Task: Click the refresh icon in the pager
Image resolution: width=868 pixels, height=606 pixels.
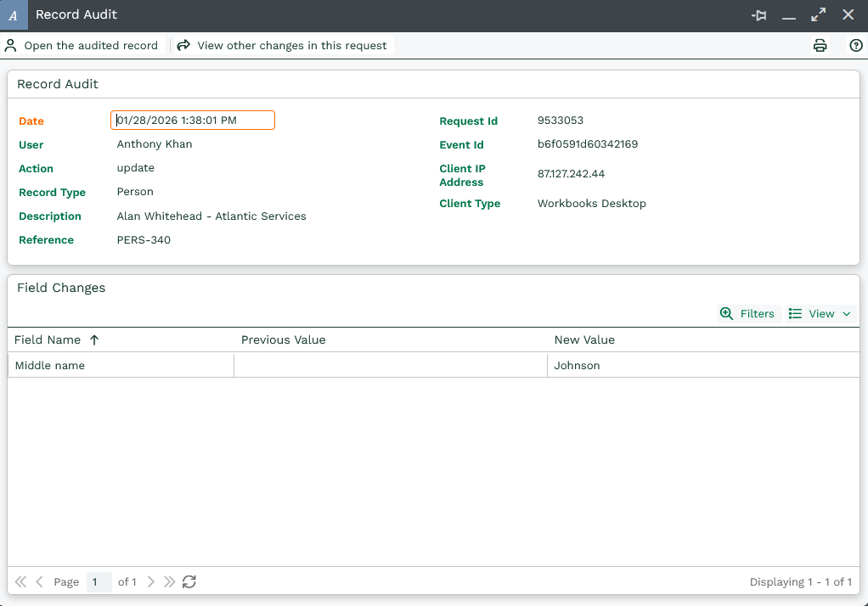Action: point(189,581)
